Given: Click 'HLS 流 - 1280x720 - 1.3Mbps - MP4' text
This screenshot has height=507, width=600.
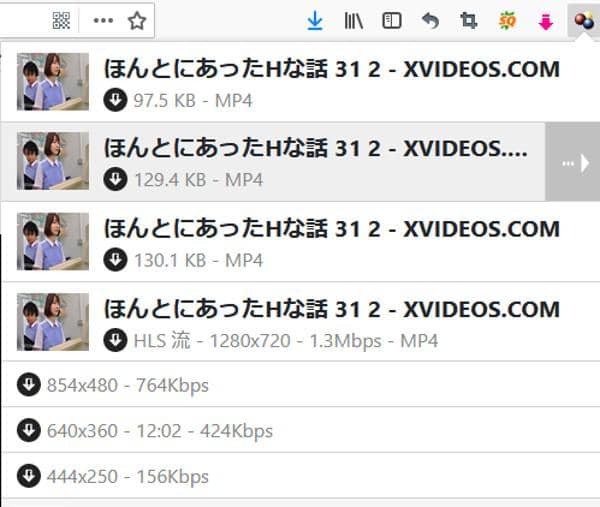Looking at the screenshot, I should pos(285,341).
